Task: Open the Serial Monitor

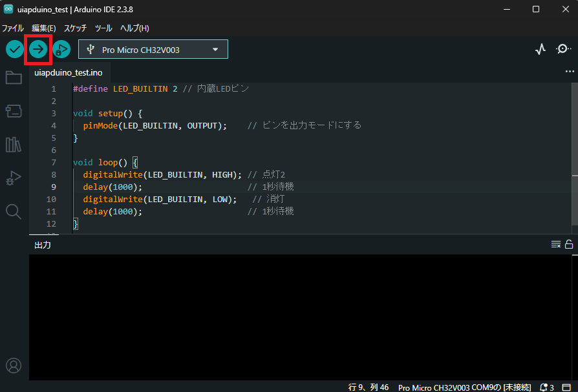Action: point(563,49)
